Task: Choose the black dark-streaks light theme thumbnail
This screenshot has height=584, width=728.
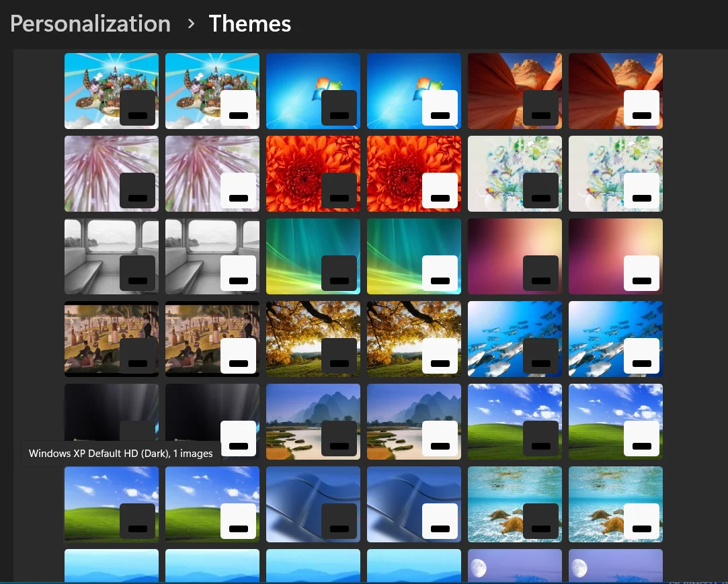Action: click(212, 421)
